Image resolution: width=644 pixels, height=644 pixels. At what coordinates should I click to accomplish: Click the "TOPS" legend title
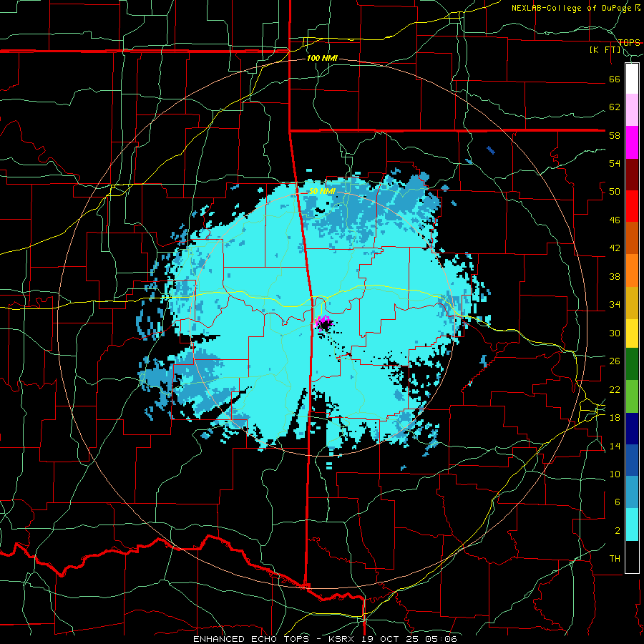click(629, 42)
